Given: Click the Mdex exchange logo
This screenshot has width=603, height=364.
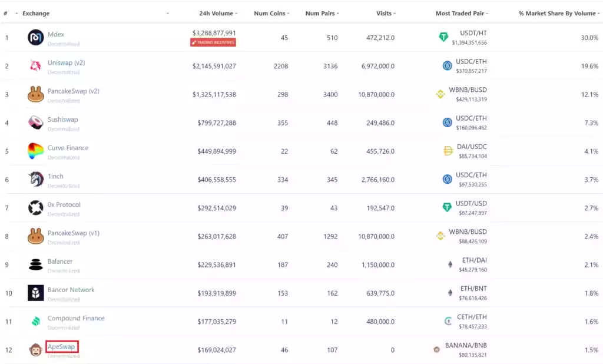Looking at the screenshot, I should (x=35, y=38).
